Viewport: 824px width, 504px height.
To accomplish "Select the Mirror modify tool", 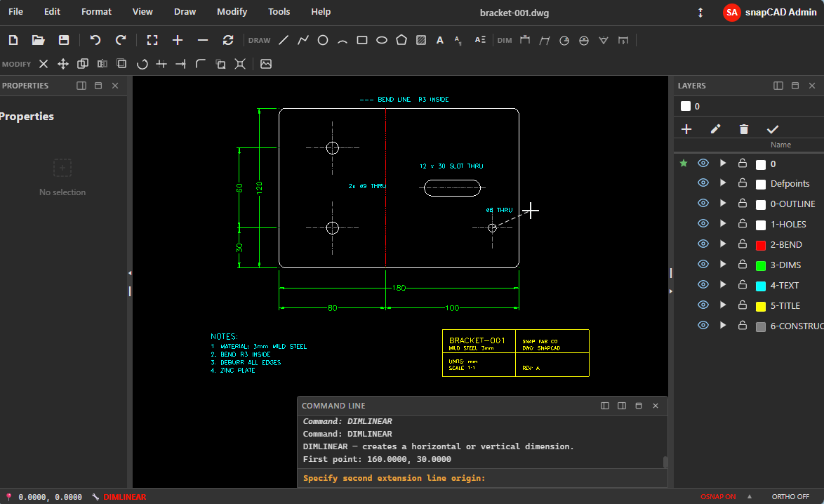I will (102, 64).
